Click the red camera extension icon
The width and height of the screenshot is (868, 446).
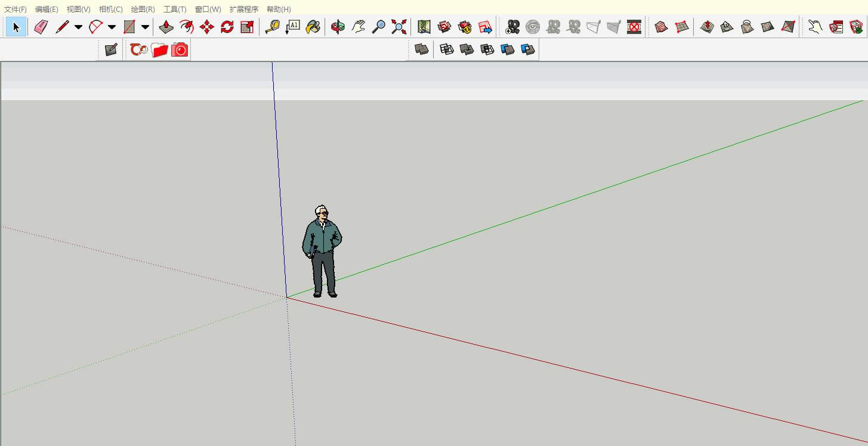180,49
